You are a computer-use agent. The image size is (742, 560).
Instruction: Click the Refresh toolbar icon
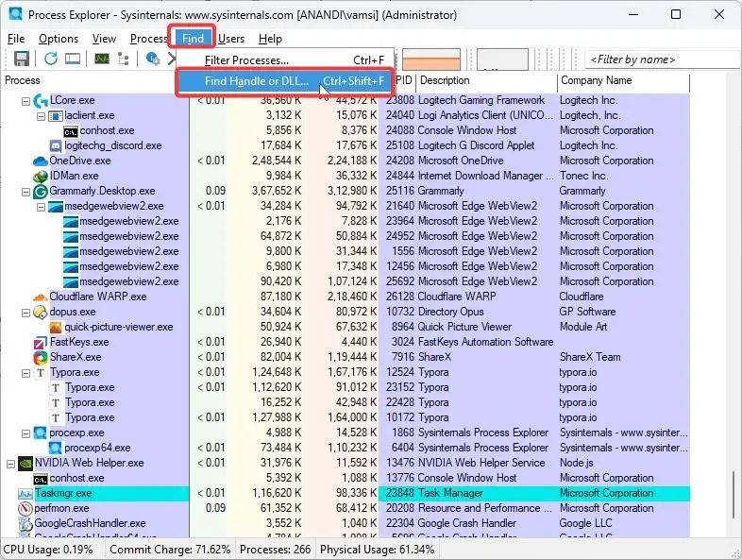coord(51,59)
